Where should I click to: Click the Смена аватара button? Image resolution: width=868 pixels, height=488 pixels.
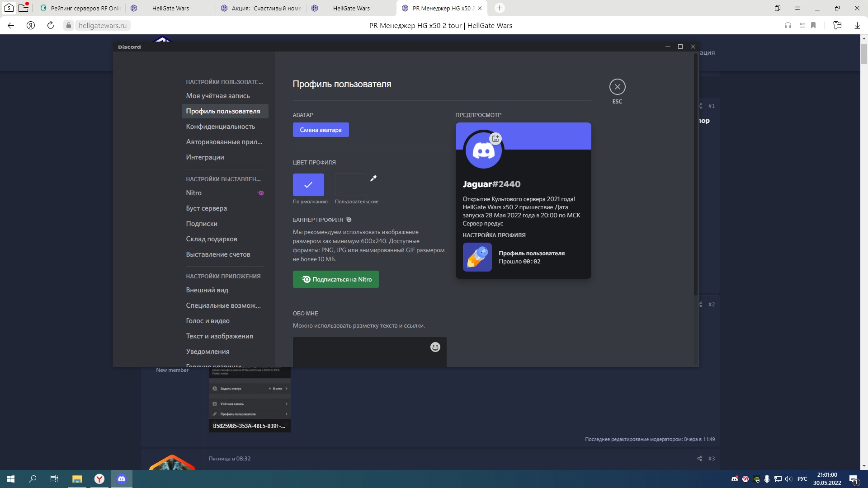pos(321,130)
